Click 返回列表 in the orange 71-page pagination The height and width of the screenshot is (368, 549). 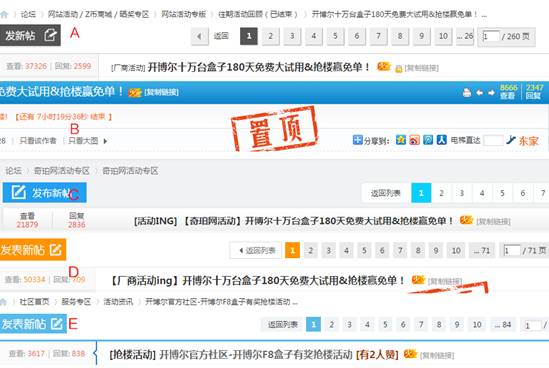pos(256,250)
